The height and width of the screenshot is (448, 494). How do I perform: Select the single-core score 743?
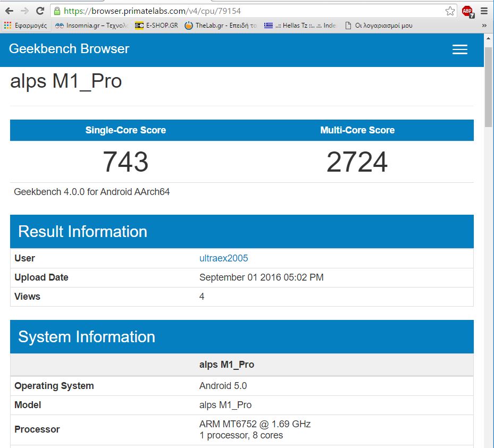pos(125,162)
